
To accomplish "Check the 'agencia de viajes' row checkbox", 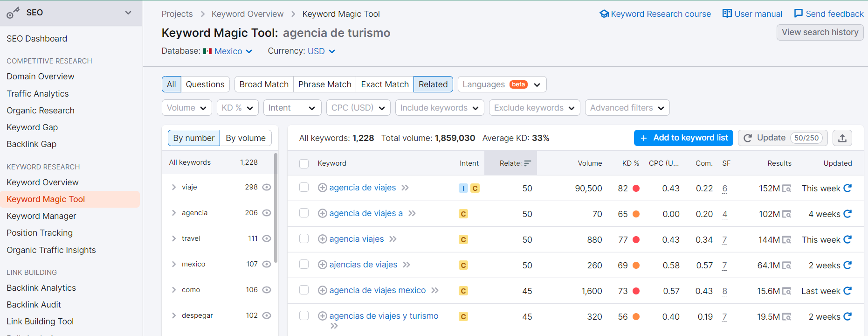I will [x=304, y=187].
